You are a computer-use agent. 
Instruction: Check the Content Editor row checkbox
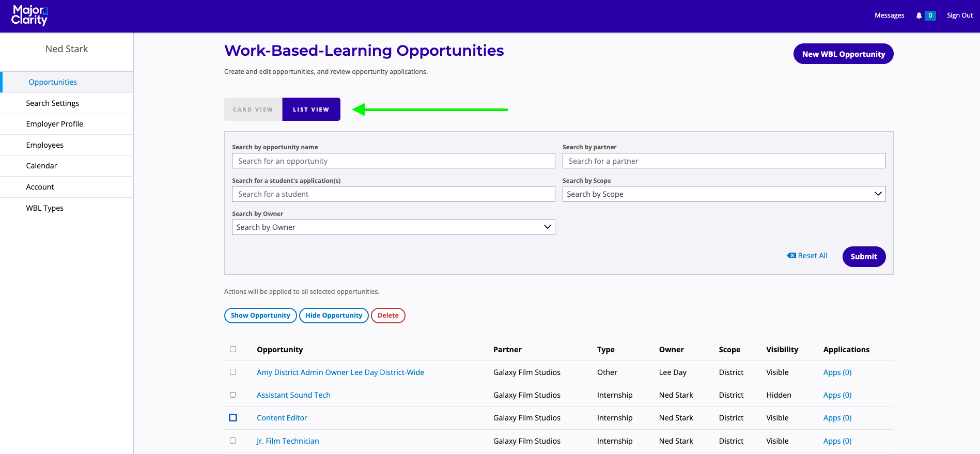[233, 417]
